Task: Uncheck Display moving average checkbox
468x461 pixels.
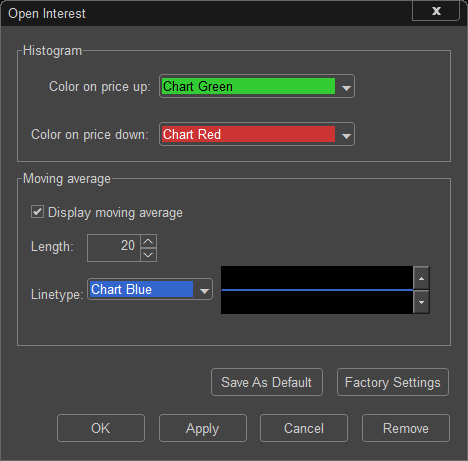Action: (37, 212)
